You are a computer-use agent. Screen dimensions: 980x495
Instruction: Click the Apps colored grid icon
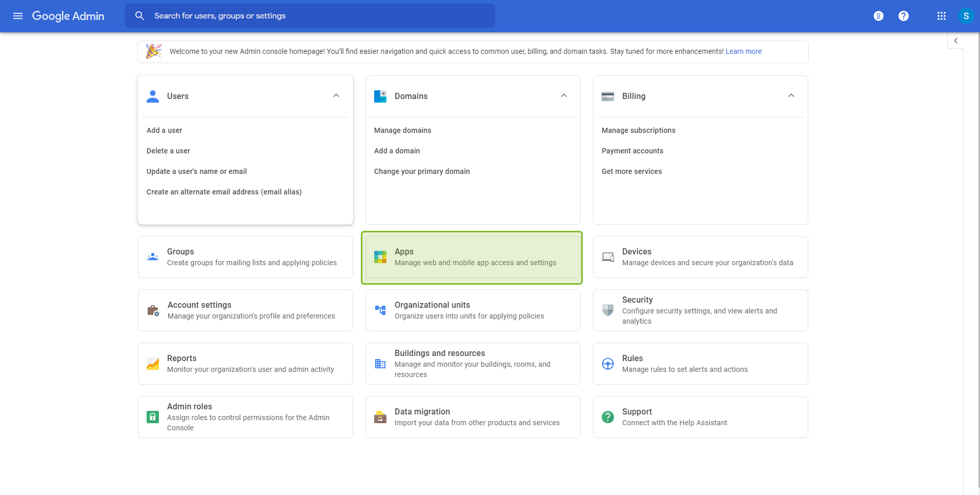point(380,257)
